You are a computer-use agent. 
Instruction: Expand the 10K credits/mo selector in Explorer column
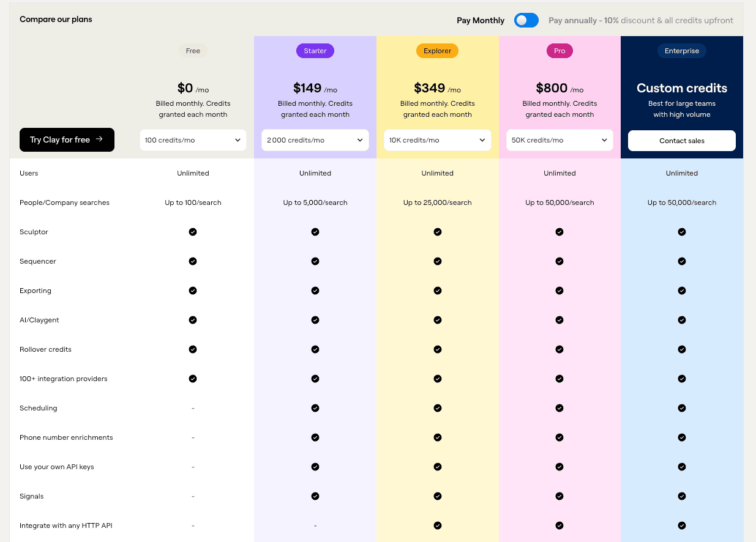point(437,140)
